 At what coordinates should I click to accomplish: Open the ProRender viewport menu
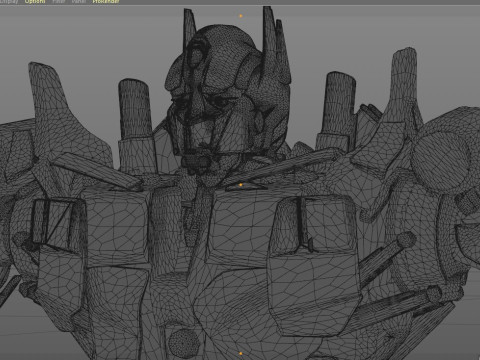106,1
